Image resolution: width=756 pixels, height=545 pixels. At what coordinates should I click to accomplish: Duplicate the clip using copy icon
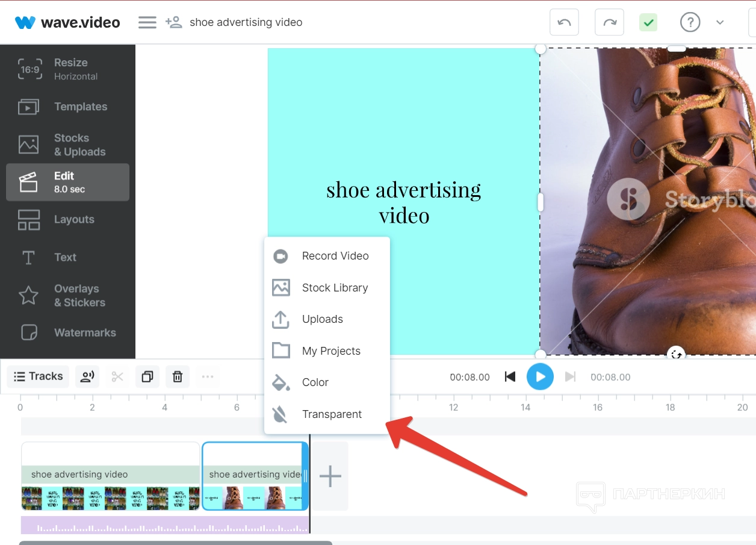pos(147,377)
